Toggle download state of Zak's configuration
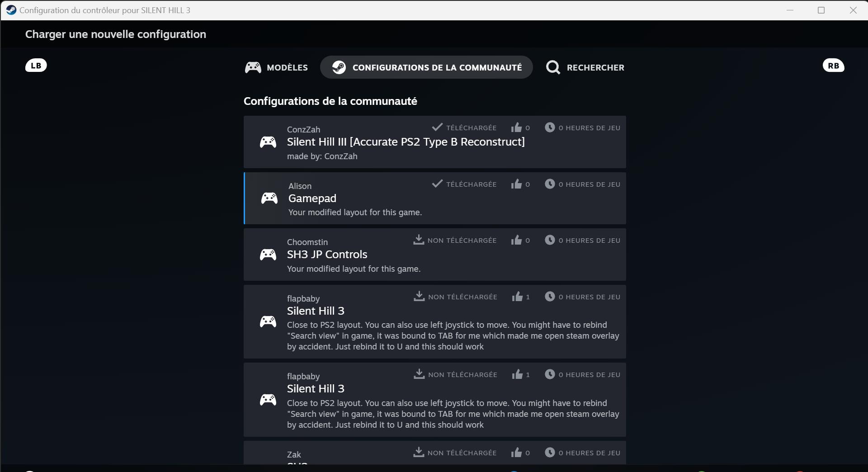 418,452
